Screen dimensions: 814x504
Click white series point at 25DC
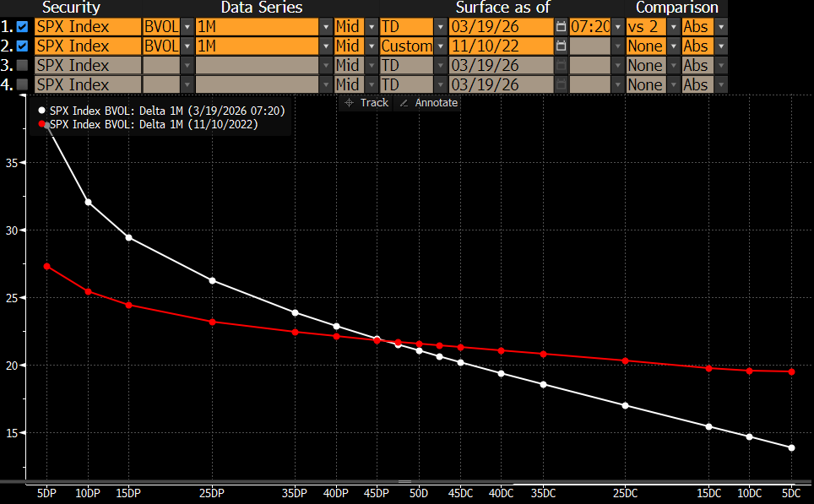coord(625,405)
